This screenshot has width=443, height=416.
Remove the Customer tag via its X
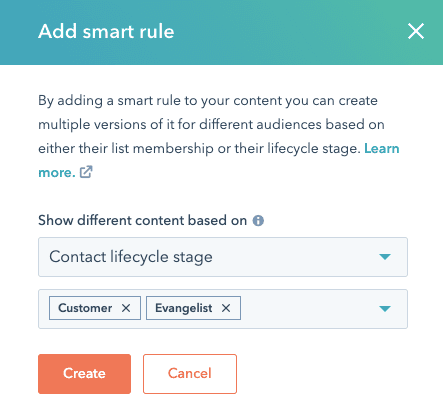coord(126,308)
